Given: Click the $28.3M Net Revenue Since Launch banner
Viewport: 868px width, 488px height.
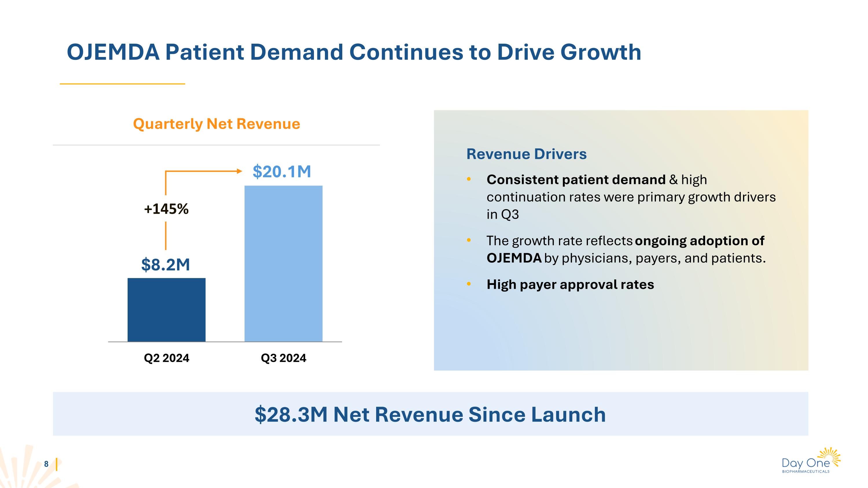Looking at the screenshot, I should point(430,414).
